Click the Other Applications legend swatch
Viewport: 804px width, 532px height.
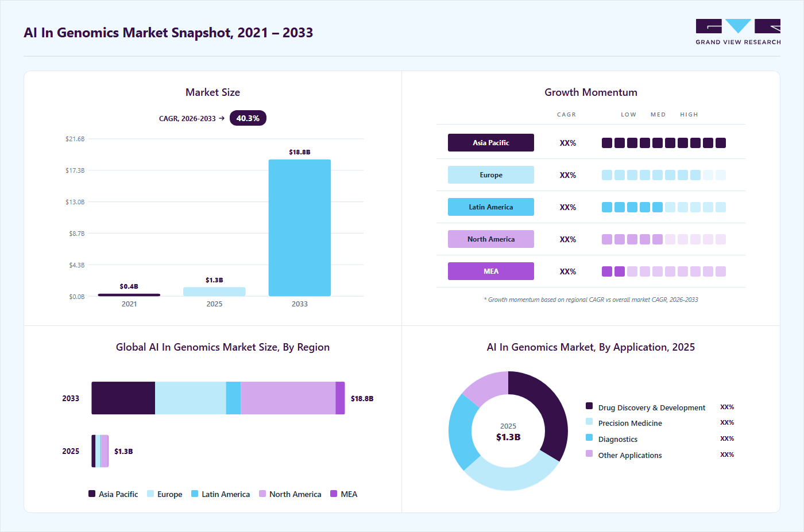[x=589, y=453]
